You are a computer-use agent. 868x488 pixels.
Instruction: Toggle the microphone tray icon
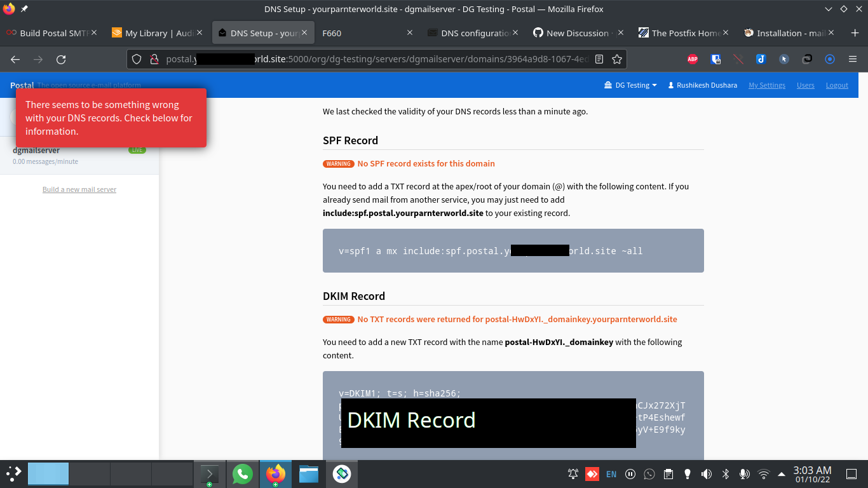[744, 474]
